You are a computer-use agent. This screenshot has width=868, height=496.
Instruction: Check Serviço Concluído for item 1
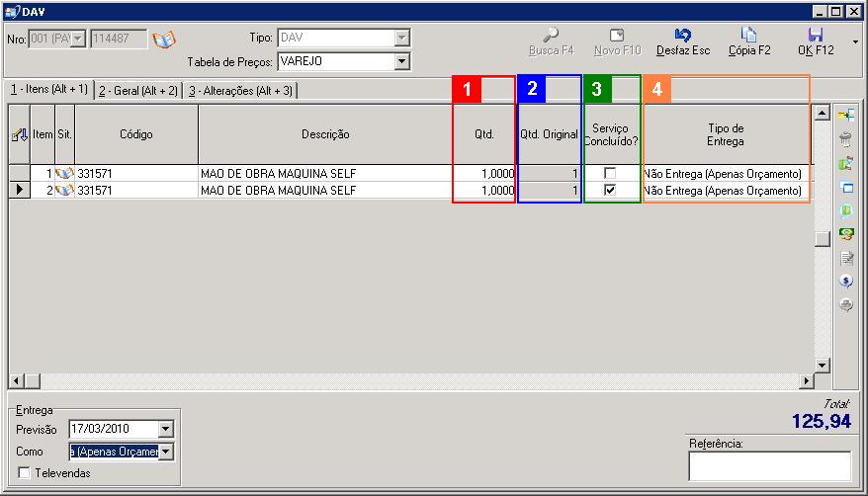[x=610, y=173]
